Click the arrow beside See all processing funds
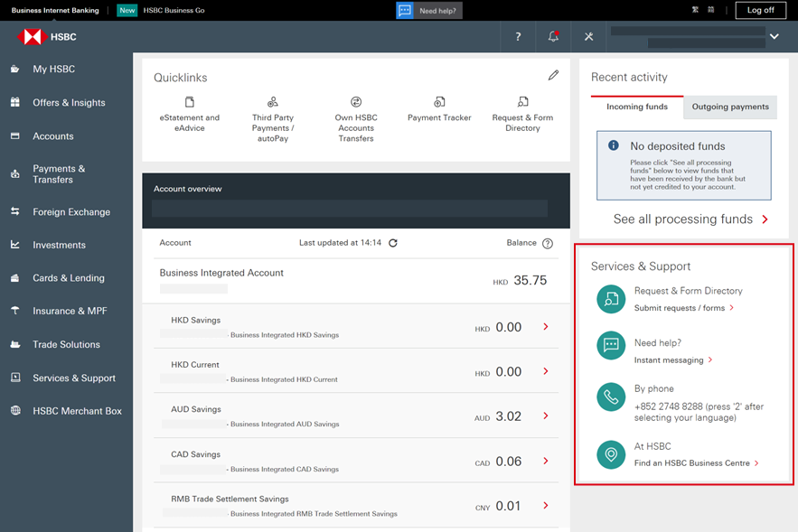The image size is (798, 532). tap(765, 219)
